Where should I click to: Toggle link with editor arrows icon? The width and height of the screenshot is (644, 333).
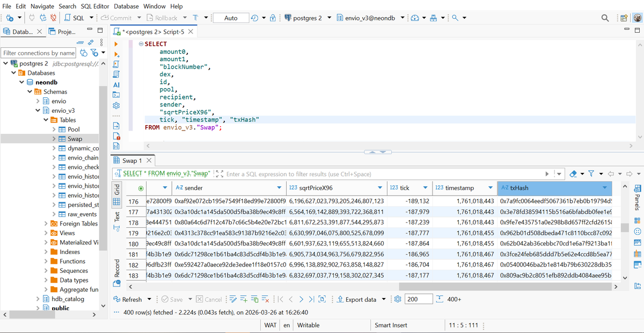90,42
